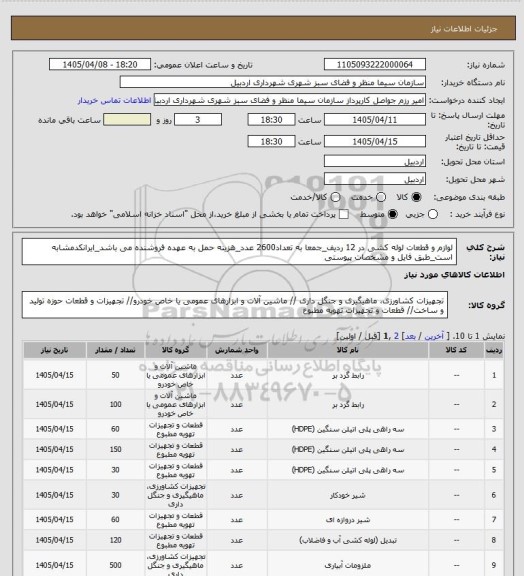Select the HDPE tee item in row 5
Viewport: 524px width, 576px height.
[348, 470]
